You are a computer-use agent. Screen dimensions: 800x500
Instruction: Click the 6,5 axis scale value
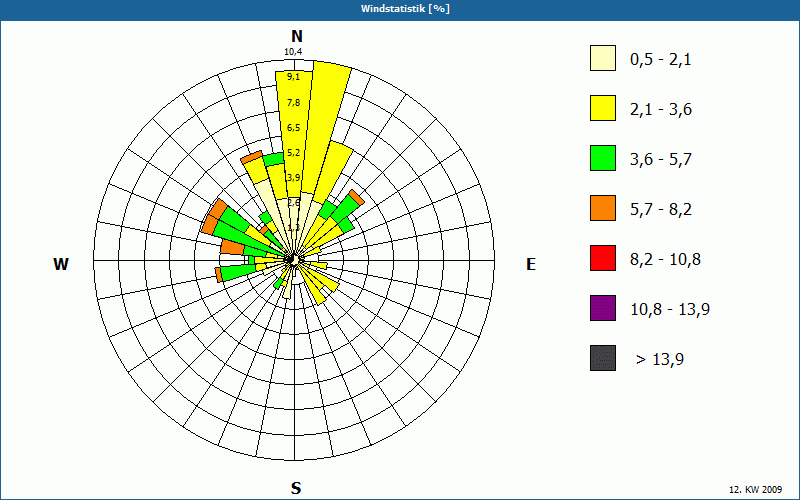tap(293, 128)
